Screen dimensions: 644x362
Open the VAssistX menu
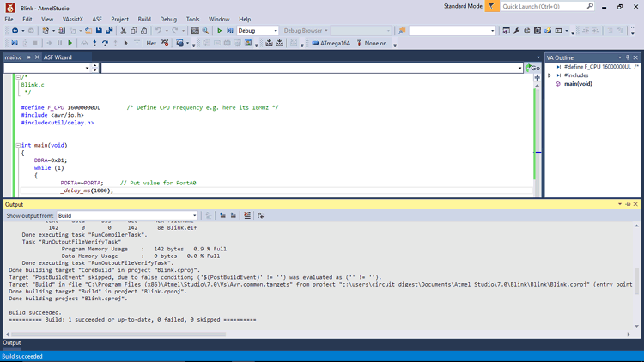[73, 19]
